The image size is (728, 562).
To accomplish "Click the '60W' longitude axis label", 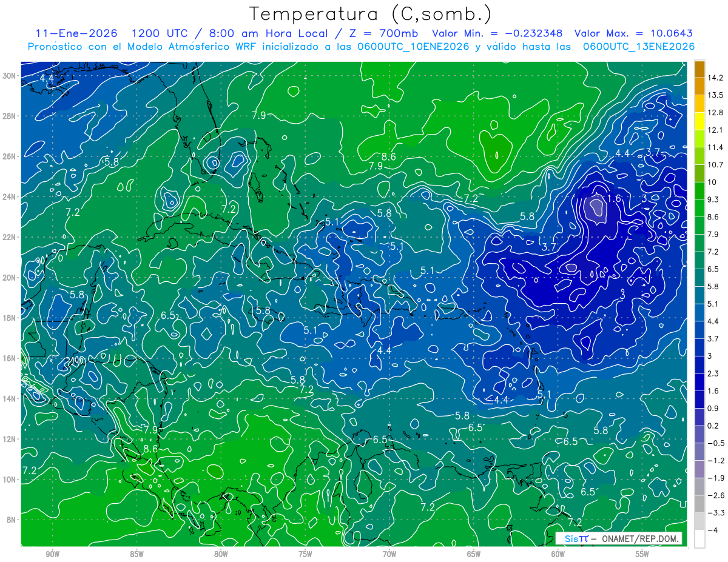I will [x=558, y=554].
